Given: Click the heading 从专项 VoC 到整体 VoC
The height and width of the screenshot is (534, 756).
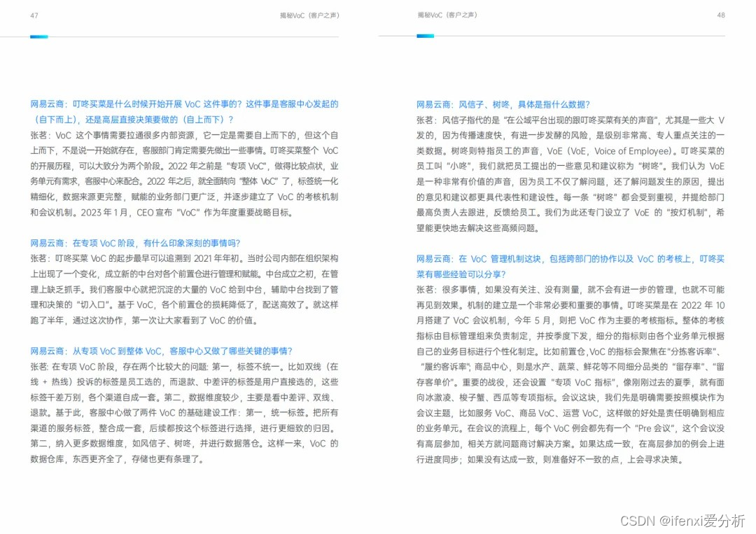Looking at the screenshot, I should click(x=162, y=351).
